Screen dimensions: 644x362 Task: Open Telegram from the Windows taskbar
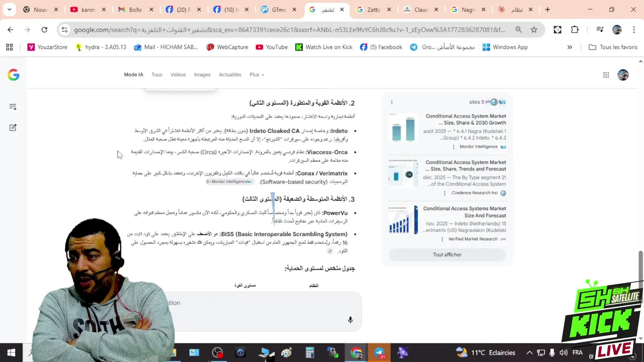[379, 353]
